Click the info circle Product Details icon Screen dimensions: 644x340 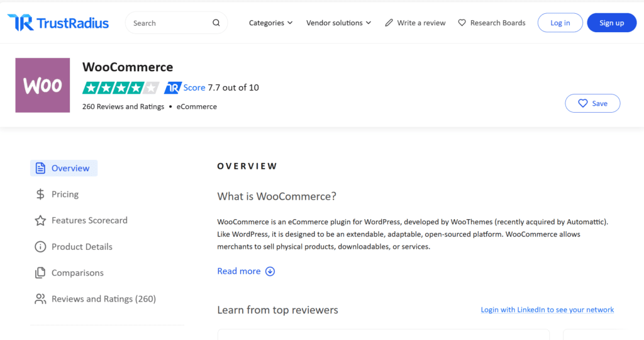coord(40,247)
